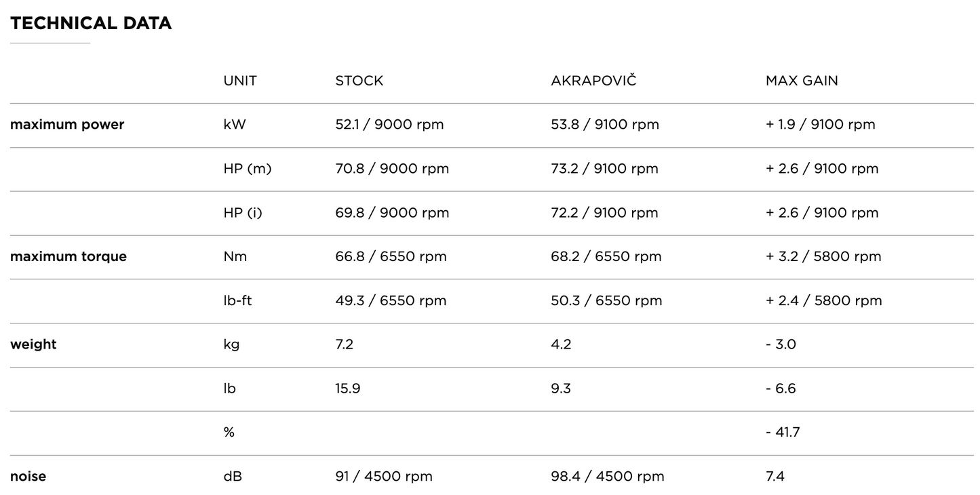Click the Akrapovič 68.2 / 6550 rpm torque value

606,257
